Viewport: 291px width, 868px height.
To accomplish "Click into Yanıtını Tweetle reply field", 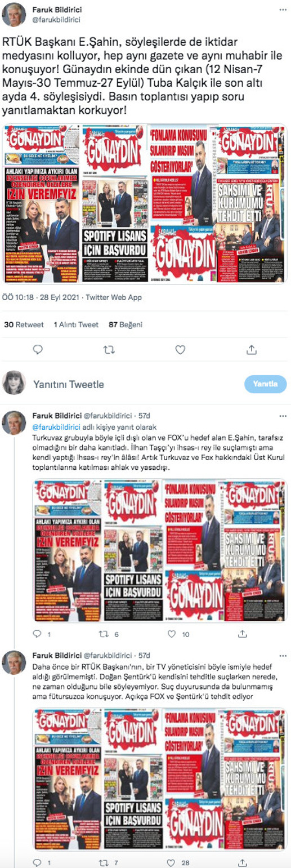I will click(x=138, y=384).
